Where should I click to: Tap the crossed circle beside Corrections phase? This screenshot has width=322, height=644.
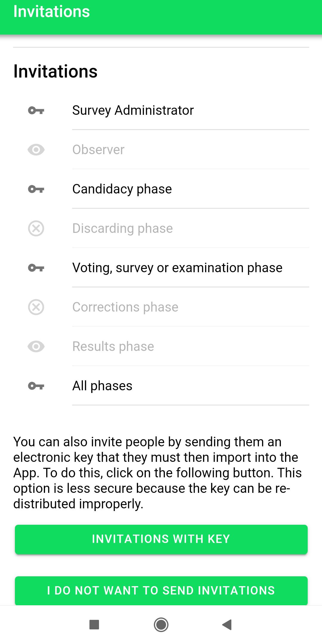click(36, 307)
